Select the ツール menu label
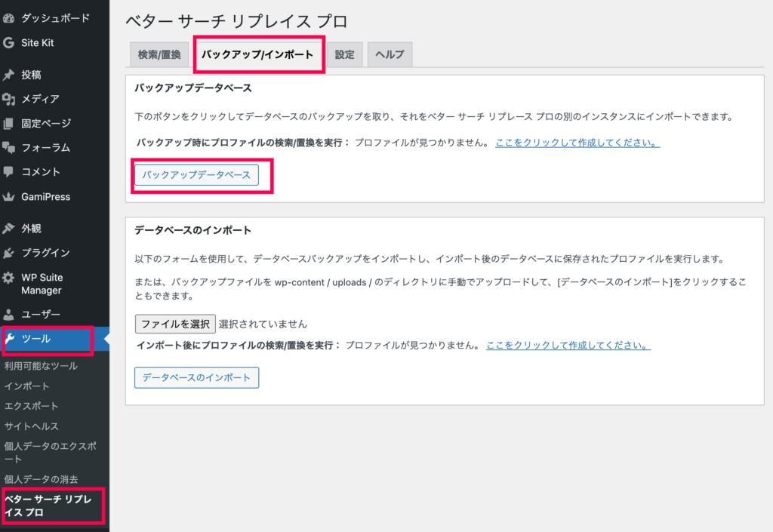773x532 pixels. (36, 339)
